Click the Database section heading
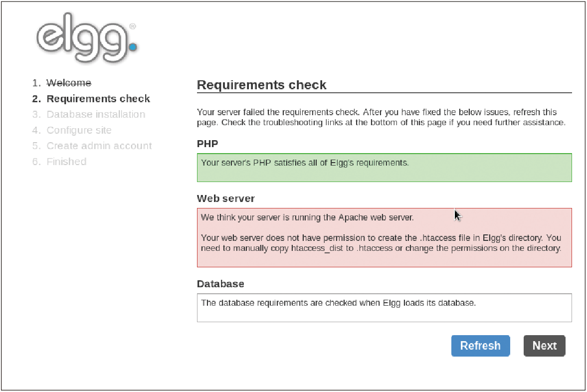Image resolution: width=587 pixels, height=392 pixels. (x=220, y=284)
